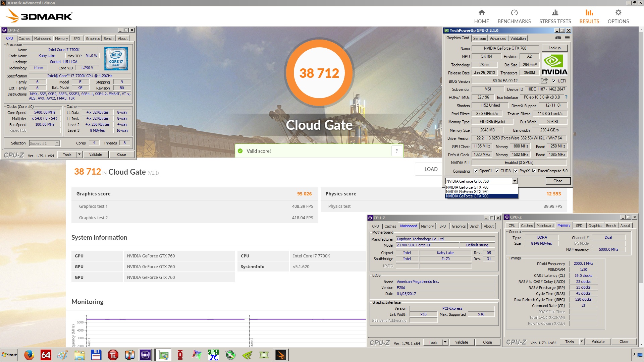The image size is (644, 362).
Task: Click Close button in GPU-Z
Action: 558,181
